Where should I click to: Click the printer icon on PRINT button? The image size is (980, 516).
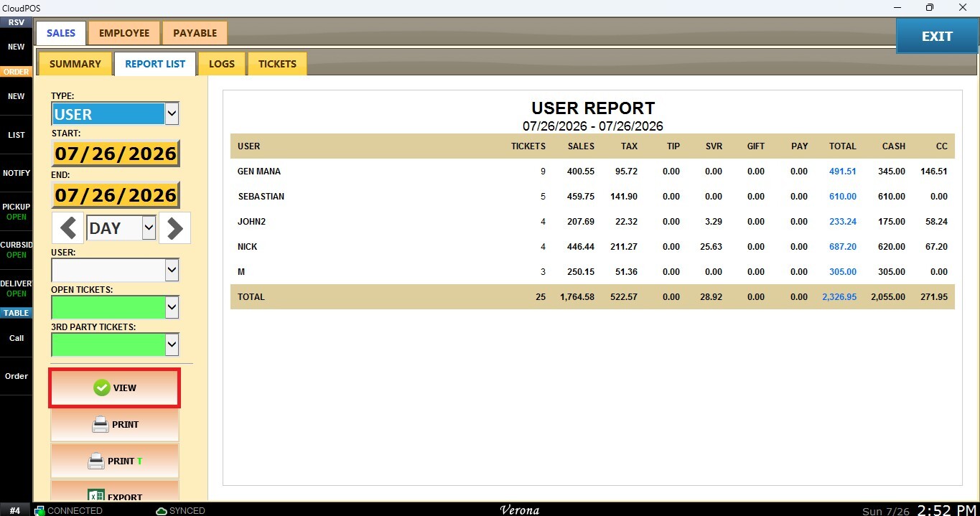pyautogui.click(x=100, y=425)
